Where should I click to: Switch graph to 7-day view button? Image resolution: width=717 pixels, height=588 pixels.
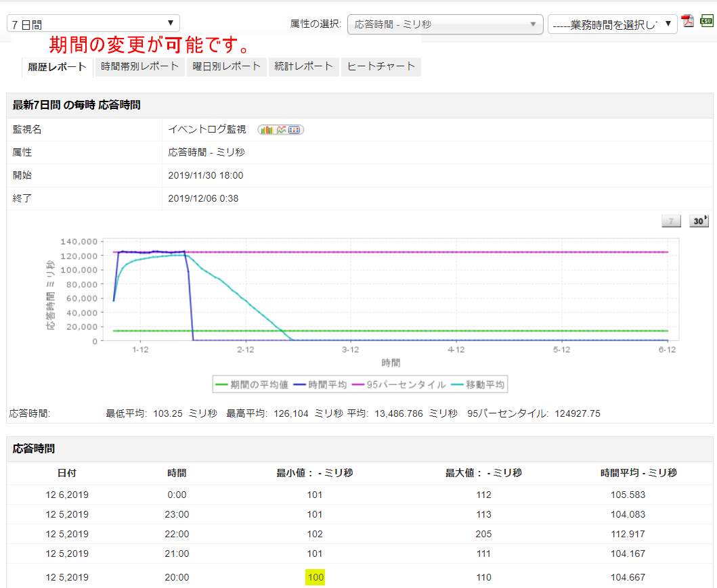click(670, 221)
